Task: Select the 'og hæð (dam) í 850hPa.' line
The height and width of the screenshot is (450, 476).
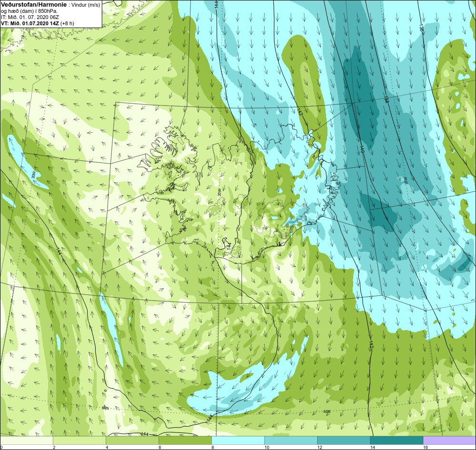Action: click(30, 11)
